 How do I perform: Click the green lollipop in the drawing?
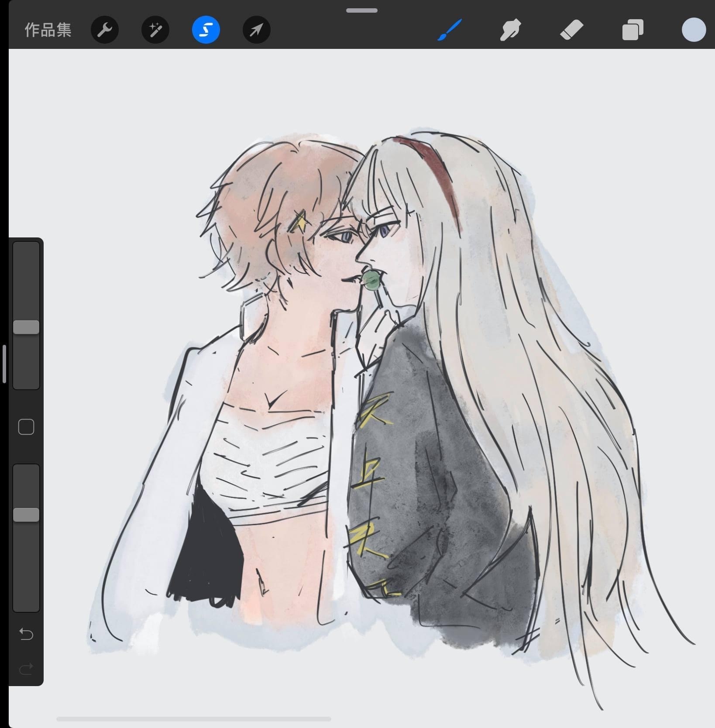(x=372, y=280)
